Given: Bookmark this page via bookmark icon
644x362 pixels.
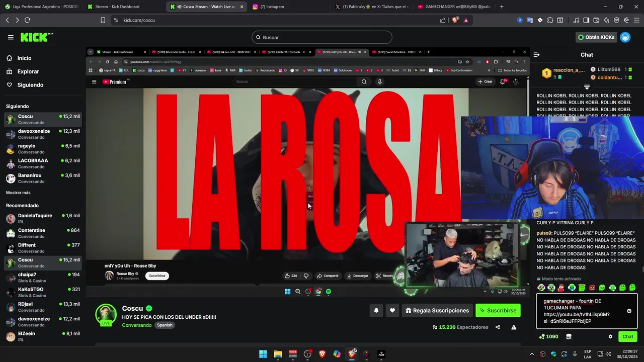Looking at the screenshot, I should (x=103, y=20).
